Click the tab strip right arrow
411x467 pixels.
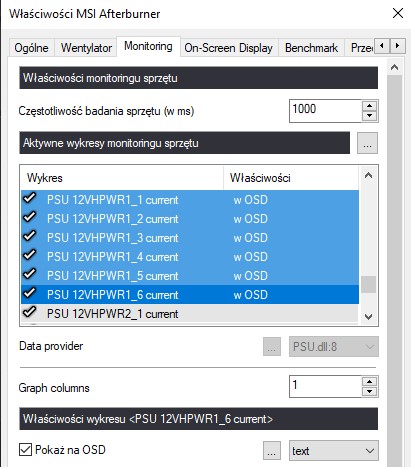(397, 46)
